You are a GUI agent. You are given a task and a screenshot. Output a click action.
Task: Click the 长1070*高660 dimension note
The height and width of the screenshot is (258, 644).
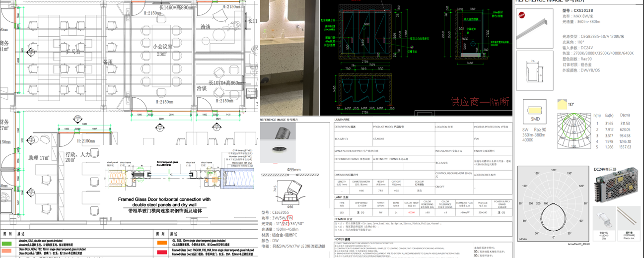[x=227, y=83]
